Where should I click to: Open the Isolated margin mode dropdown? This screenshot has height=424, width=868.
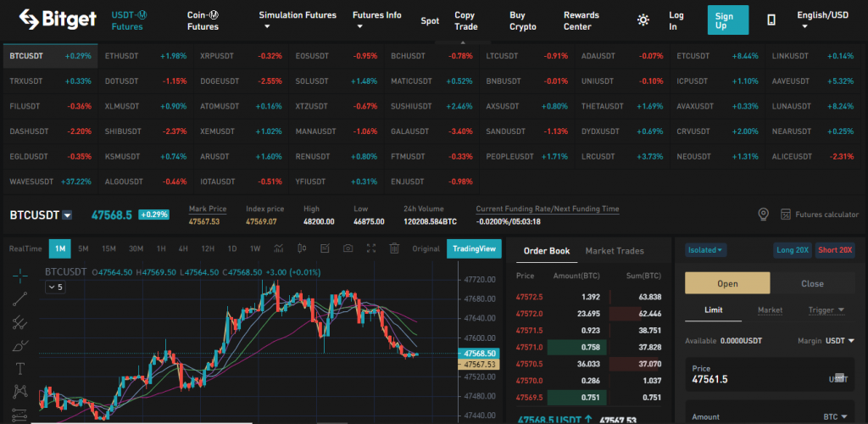(705, 249)
